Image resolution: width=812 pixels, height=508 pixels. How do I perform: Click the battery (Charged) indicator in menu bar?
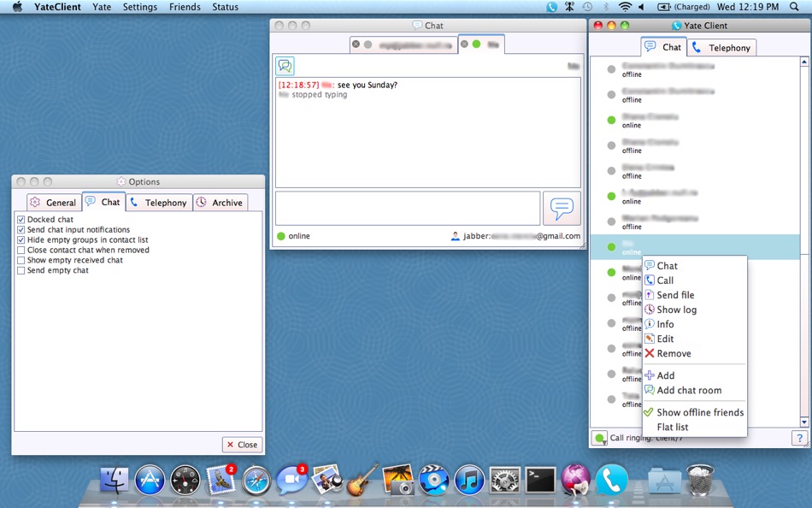(x=683, y=7)
